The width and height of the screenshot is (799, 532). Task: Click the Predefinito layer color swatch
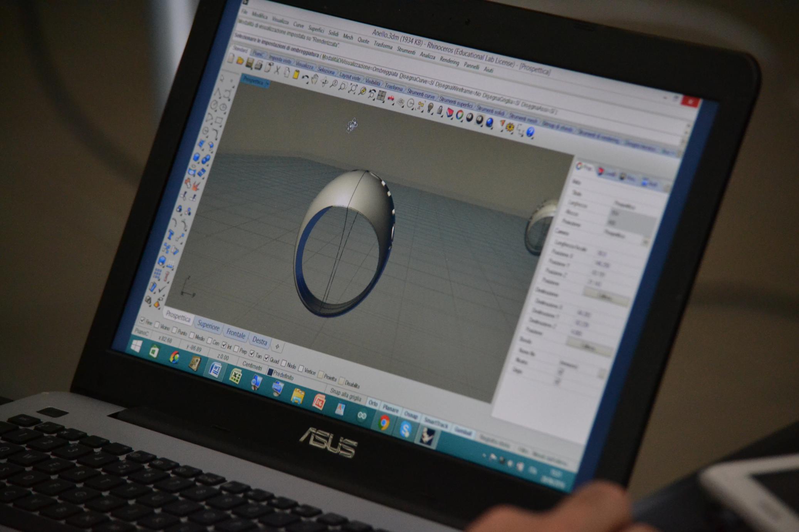point(270,372)
